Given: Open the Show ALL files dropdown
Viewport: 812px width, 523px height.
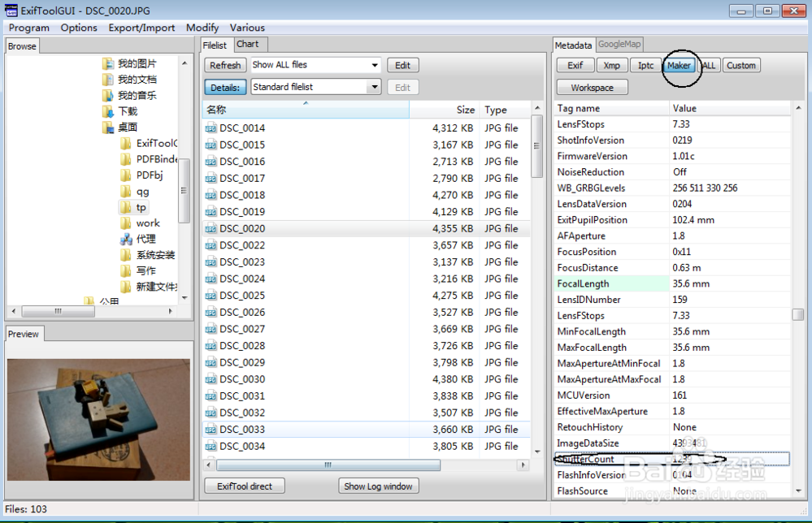Looking at the screenshot, I should pos(315,65).
